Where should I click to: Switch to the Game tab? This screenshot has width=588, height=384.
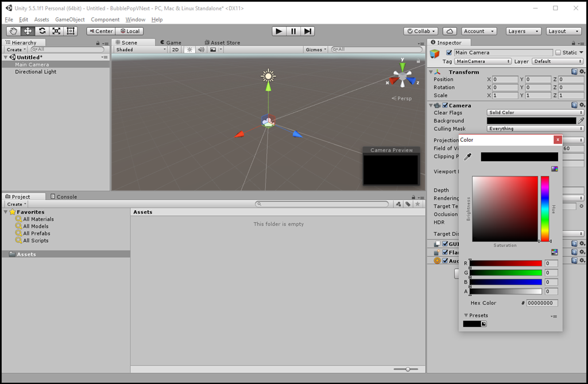pos(171,42)
